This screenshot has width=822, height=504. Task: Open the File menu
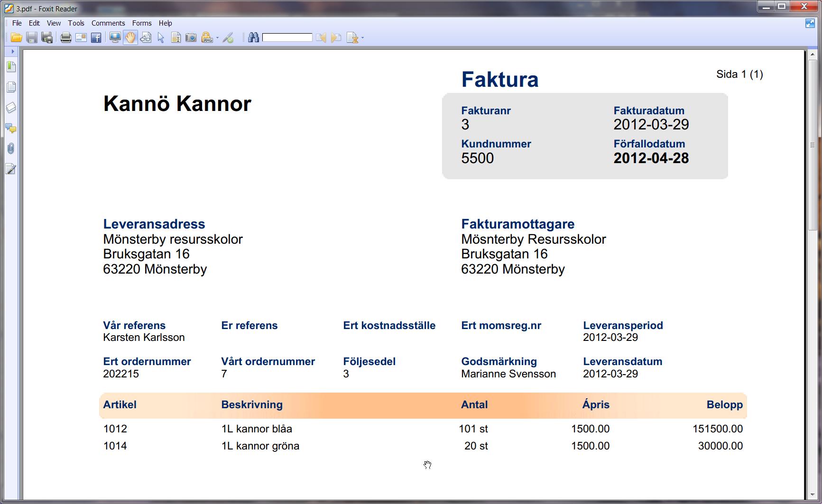coord(17,23)
